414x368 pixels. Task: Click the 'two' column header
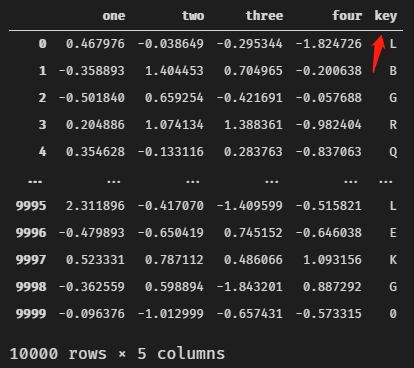[x=193, y=16]
